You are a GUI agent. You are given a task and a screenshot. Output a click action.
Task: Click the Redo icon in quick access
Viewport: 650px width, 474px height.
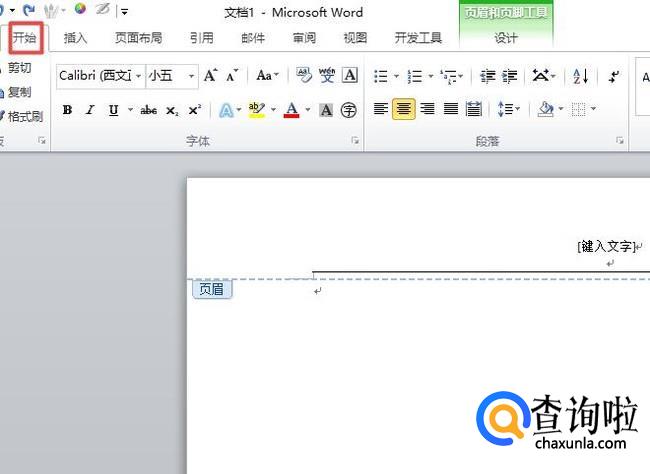coord(29,10)
